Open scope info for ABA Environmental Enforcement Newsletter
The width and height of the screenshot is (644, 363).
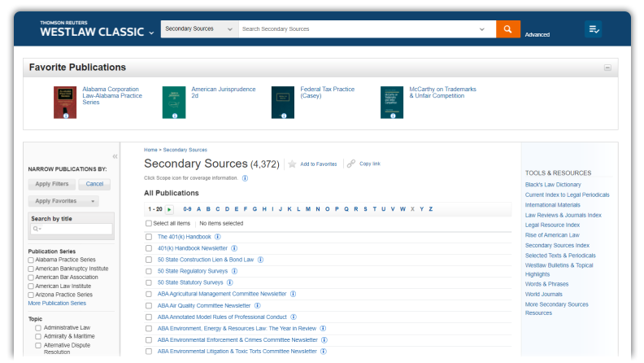point(324,340)
